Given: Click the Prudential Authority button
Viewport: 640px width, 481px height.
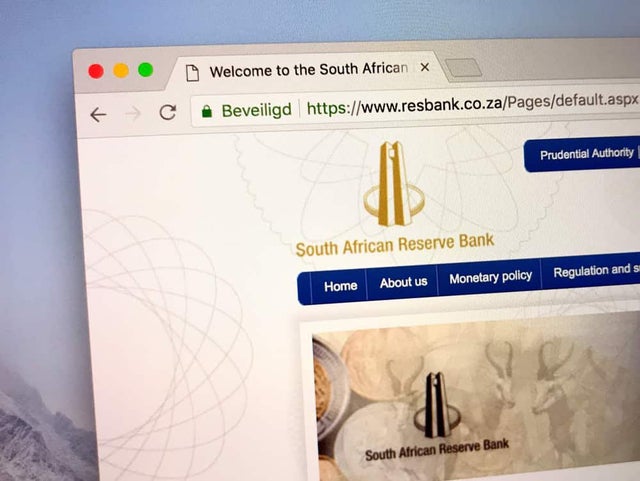Looking at the screenshot, I should point(587,154).
